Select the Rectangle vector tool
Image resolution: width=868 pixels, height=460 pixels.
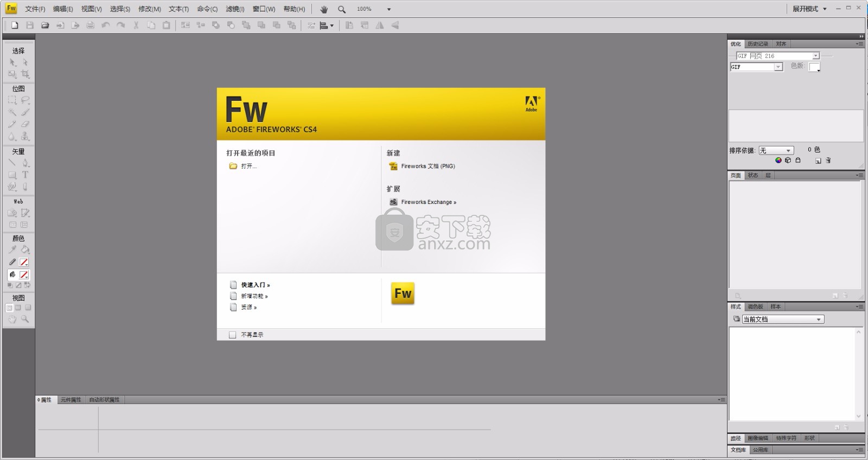(x=12, y=175)
